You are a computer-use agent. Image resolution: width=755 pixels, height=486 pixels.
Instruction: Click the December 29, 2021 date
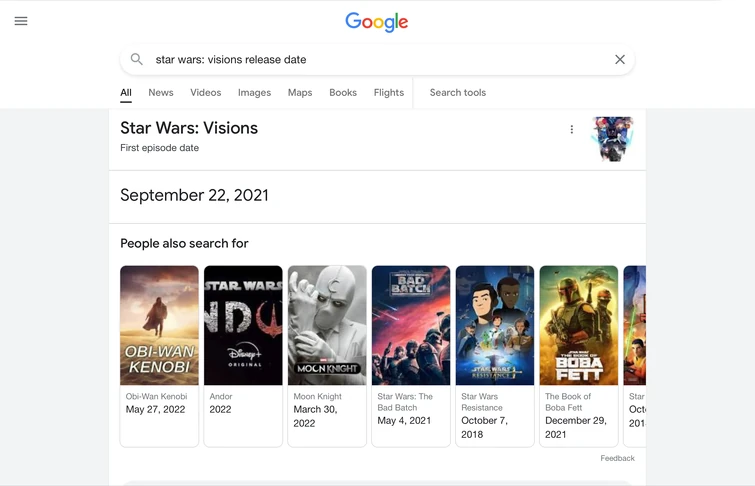coord(575,427)
